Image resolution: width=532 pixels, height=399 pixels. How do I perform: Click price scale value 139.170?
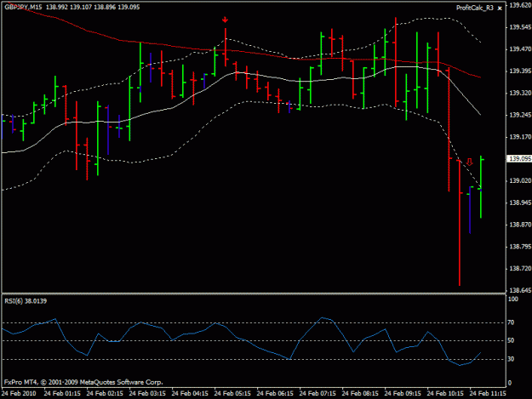(520, 137)
